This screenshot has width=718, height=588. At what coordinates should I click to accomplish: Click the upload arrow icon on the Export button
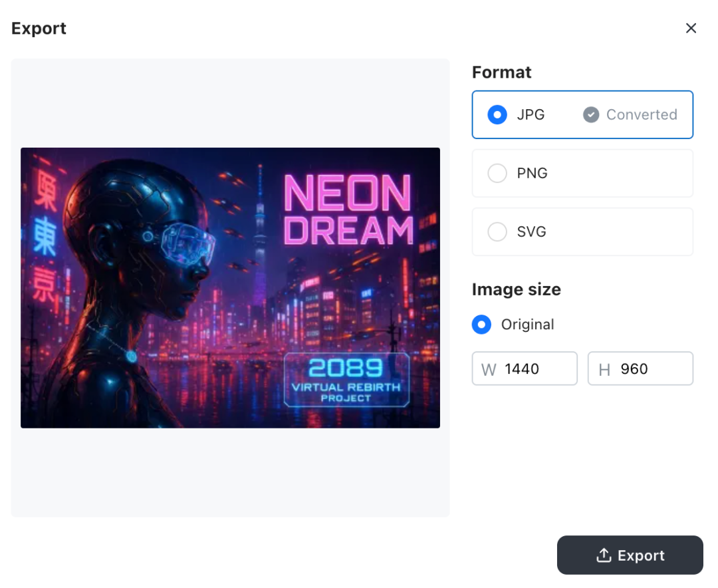604,555
